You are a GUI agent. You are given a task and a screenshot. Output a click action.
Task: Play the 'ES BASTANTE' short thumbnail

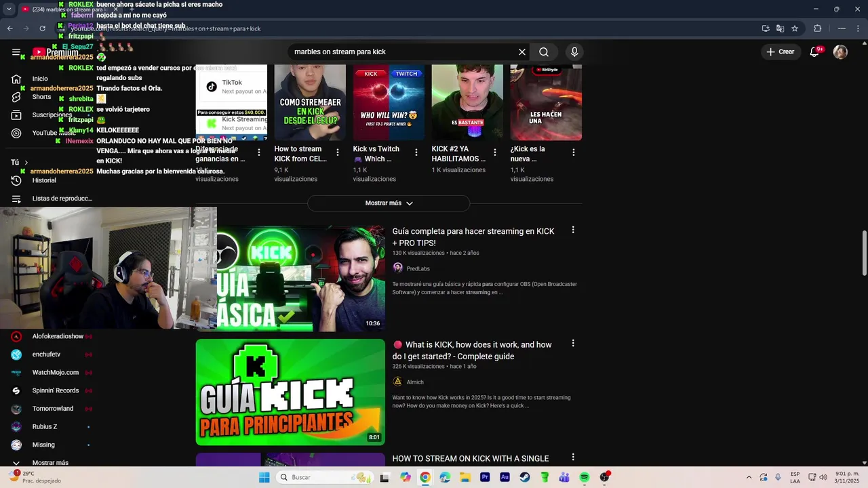coord(467,102)
